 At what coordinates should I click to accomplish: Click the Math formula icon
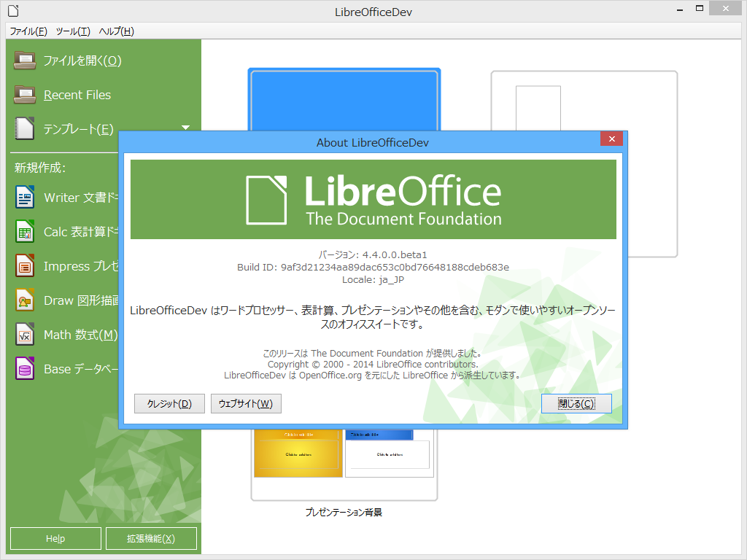click(x=25, y=334)
